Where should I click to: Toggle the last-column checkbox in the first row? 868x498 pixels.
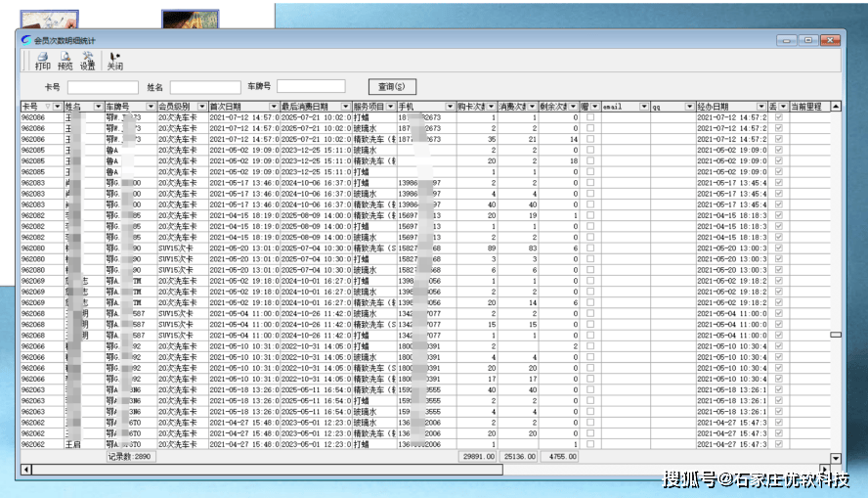click(x=778, y=116)
